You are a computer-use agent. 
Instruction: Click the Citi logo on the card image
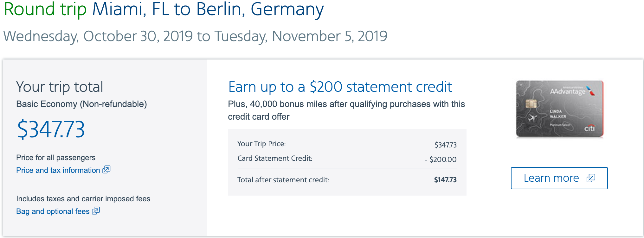click(589, 128)
